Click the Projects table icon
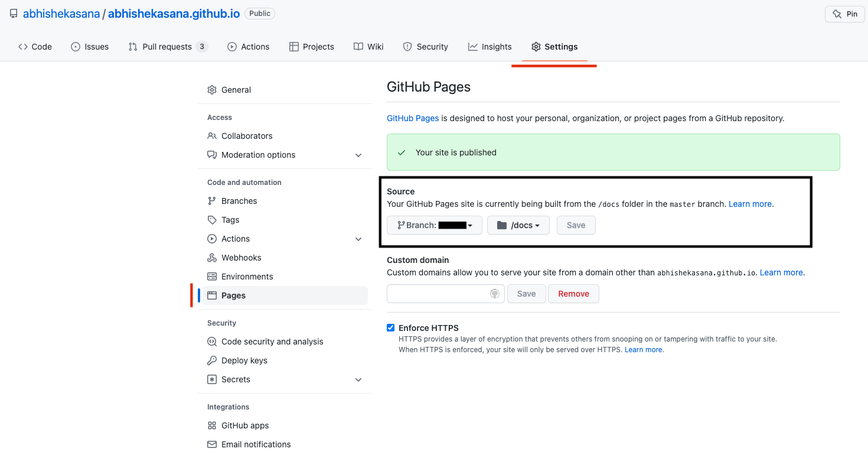 [294, 47]
